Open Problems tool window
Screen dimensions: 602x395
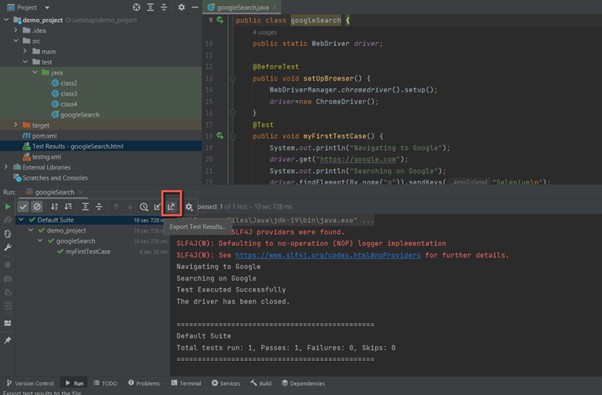(x=144, y=383)
